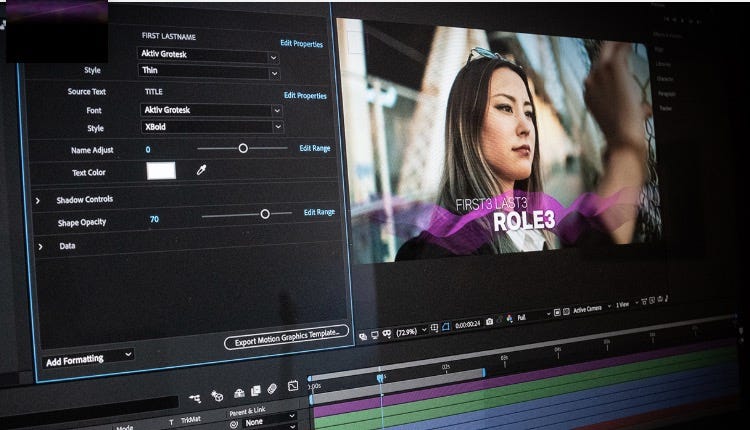
Task: Click the ROLE3 title text in preview
Action: point(524,221)
